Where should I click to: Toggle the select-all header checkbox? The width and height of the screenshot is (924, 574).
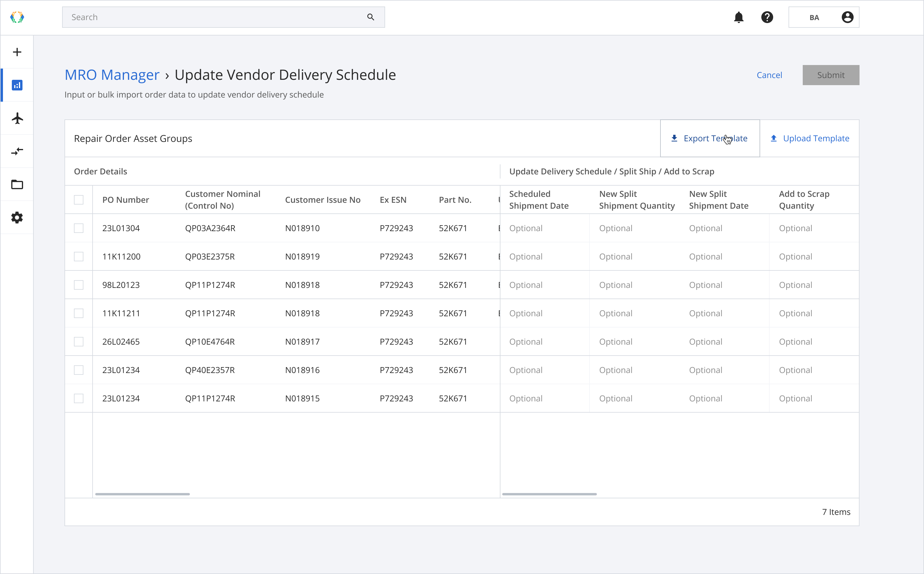coord(79,200)
